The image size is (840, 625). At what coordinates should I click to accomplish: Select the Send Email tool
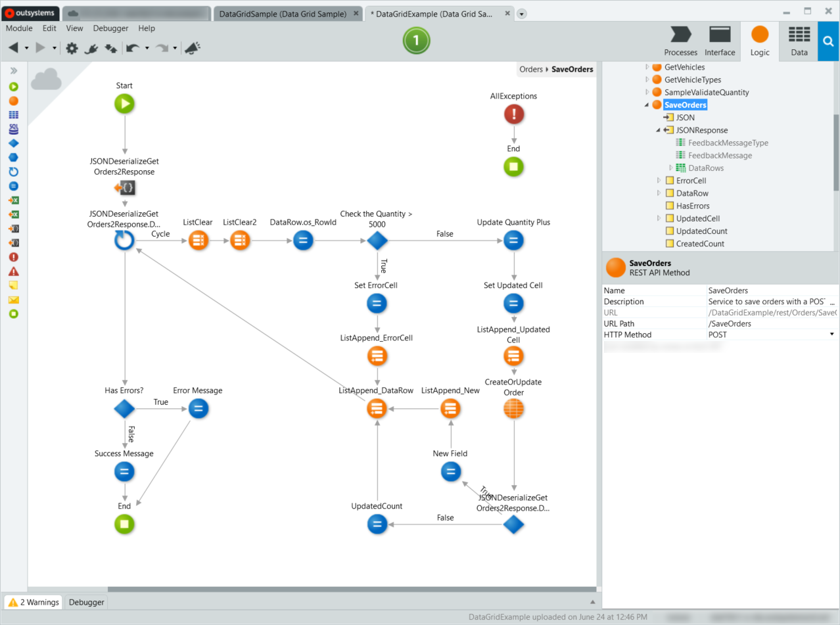tap(14, 299)
